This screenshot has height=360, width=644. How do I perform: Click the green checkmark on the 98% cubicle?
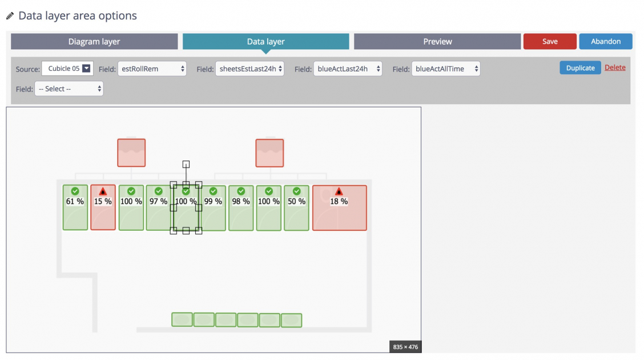click(x=241, y=191)
